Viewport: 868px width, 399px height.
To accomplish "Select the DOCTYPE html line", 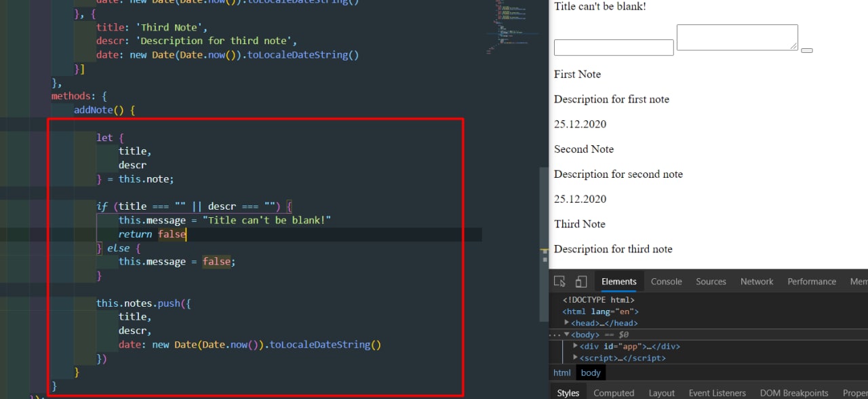I will pyautogui.click(x=599, y=300).
